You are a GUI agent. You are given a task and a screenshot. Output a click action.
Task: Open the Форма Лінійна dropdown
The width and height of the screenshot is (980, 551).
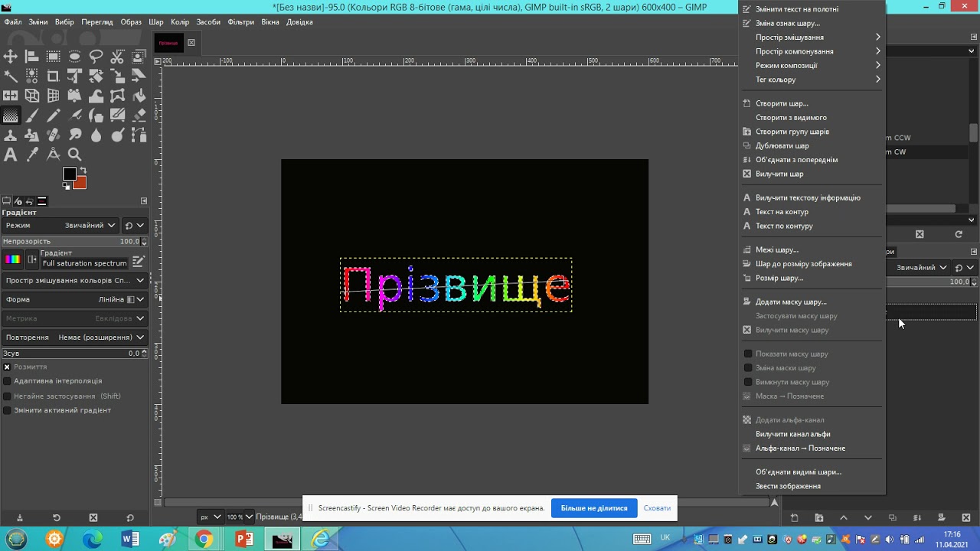point(74,300)
